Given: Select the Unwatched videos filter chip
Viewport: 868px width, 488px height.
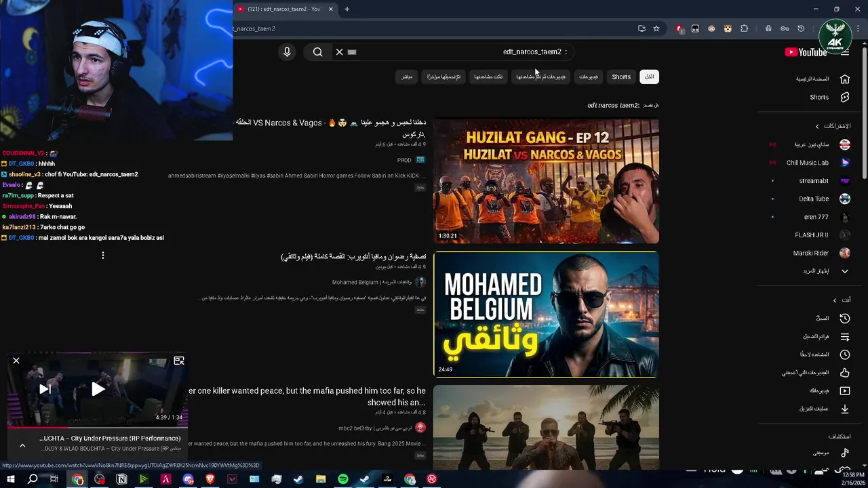Looking at the screenshot, I should coord(540,77).
